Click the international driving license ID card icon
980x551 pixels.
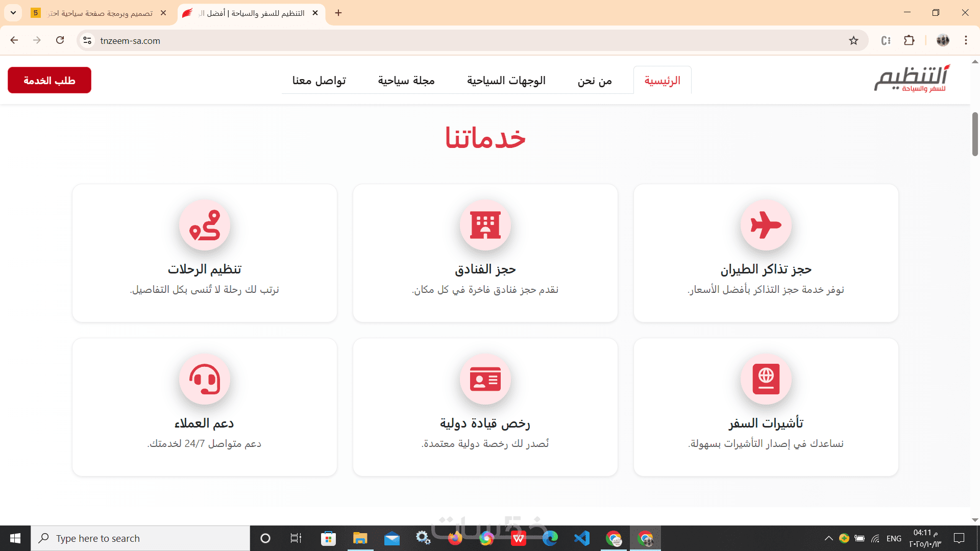[x=485, y=379]
